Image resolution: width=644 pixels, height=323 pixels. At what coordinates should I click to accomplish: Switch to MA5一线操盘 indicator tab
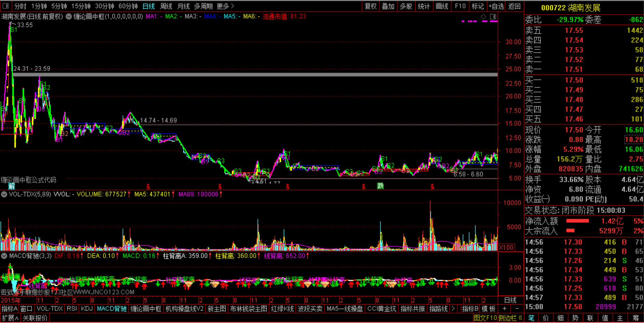pos(345,309)
